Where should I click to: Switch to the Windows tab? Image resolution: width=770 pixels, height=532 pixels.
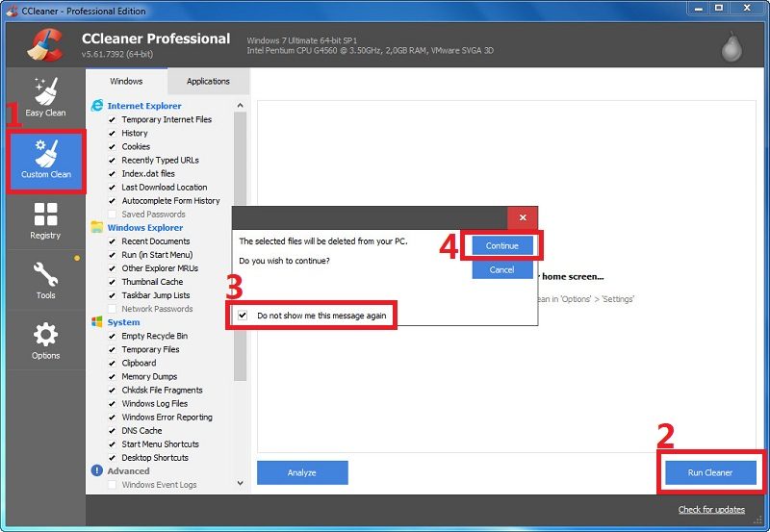pos(126,81)
